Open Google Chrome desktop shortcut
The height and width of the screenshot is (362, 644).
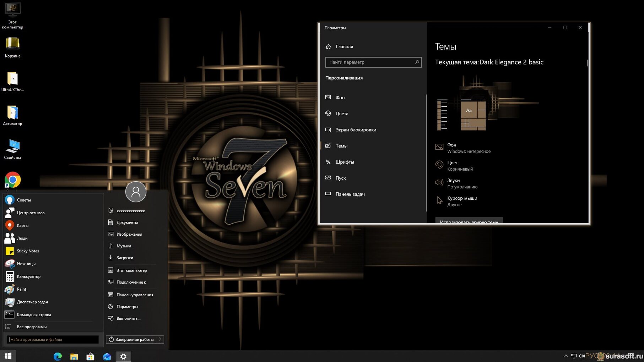(12, 180)
